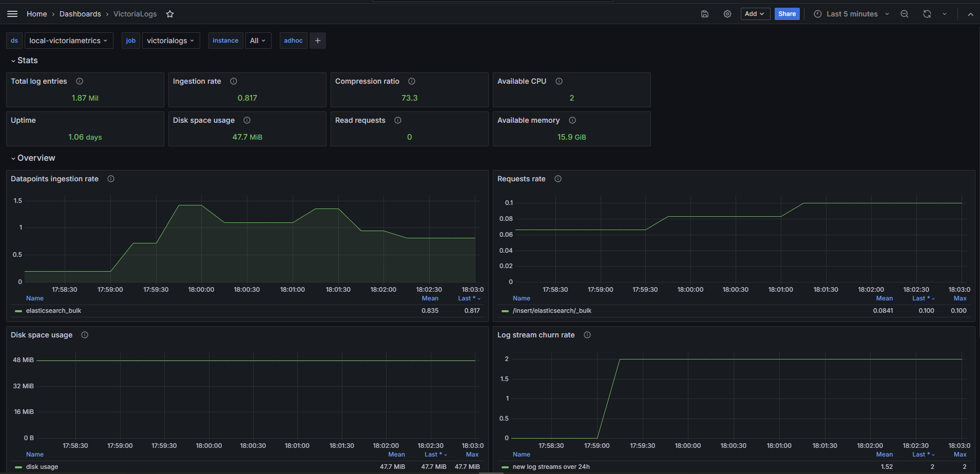Click the save dashboard icon

pos(705,14)
